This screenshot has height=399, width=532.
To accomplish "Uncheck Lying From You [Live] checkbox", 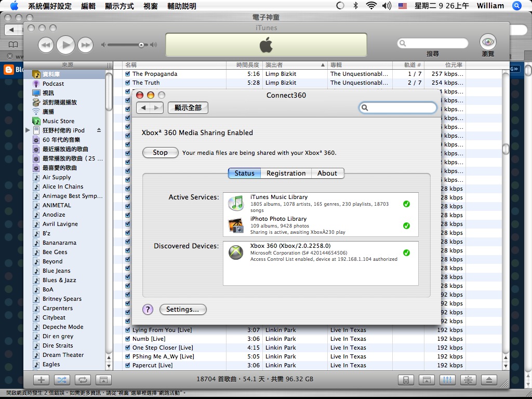I will [x=128, y=330].
